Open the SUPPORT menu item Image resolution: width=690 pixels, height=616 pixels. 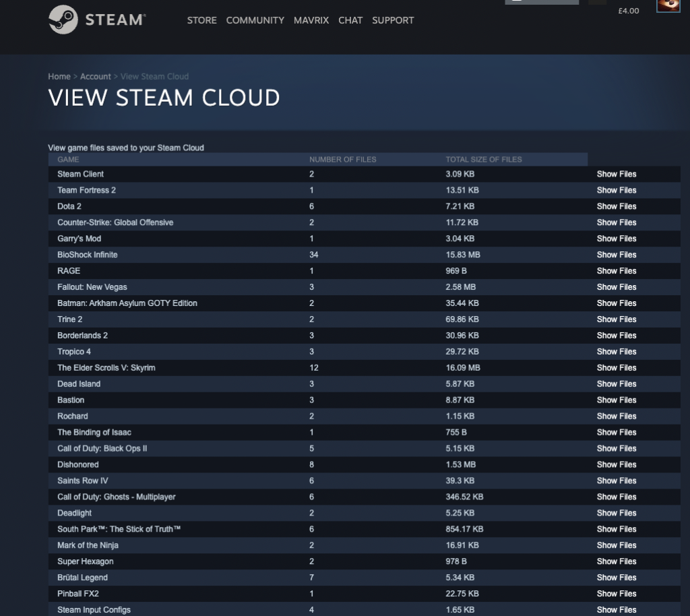coord(393,20)
